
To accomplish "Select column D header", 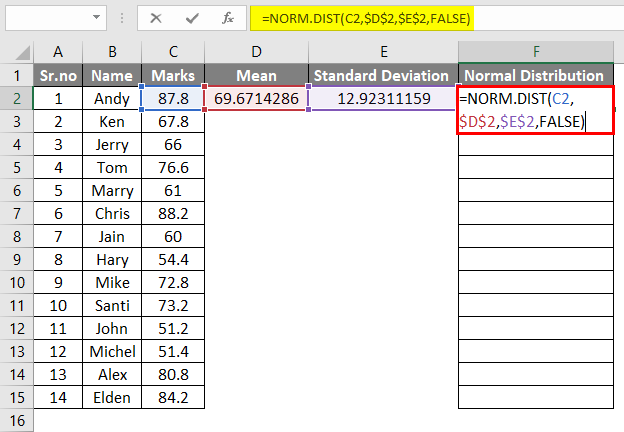I will [x=255, y=50].
